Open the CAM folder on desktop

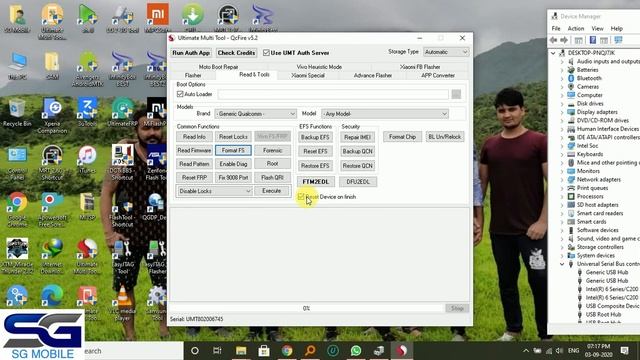(52, 65)
